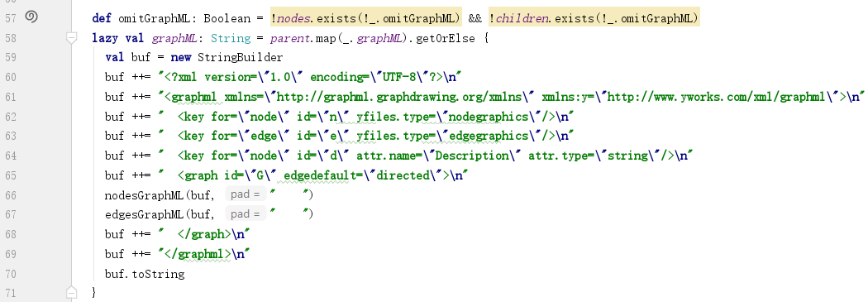Click the graphdrawing.org URL string
The height and width of the screenshot is (302, 868).
399,97
